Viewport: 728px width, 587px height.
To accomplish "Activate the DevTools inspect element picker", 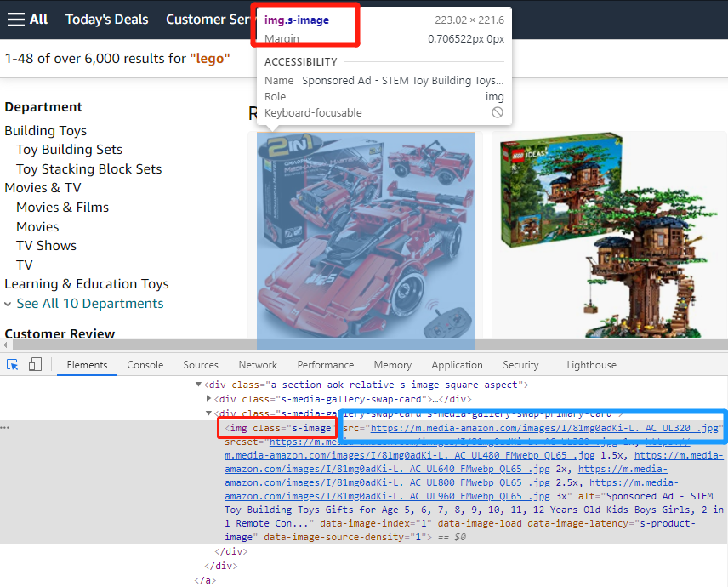I will click(13, 365).
